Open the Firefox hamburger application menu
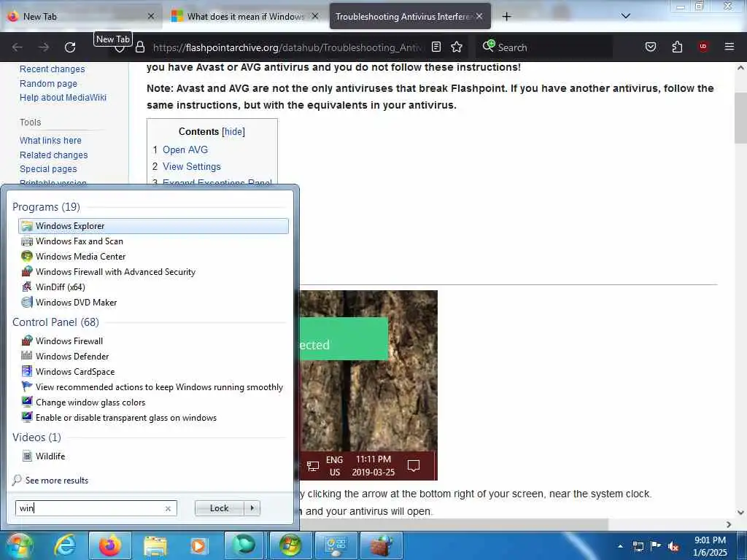 click(x=729, y=47)
